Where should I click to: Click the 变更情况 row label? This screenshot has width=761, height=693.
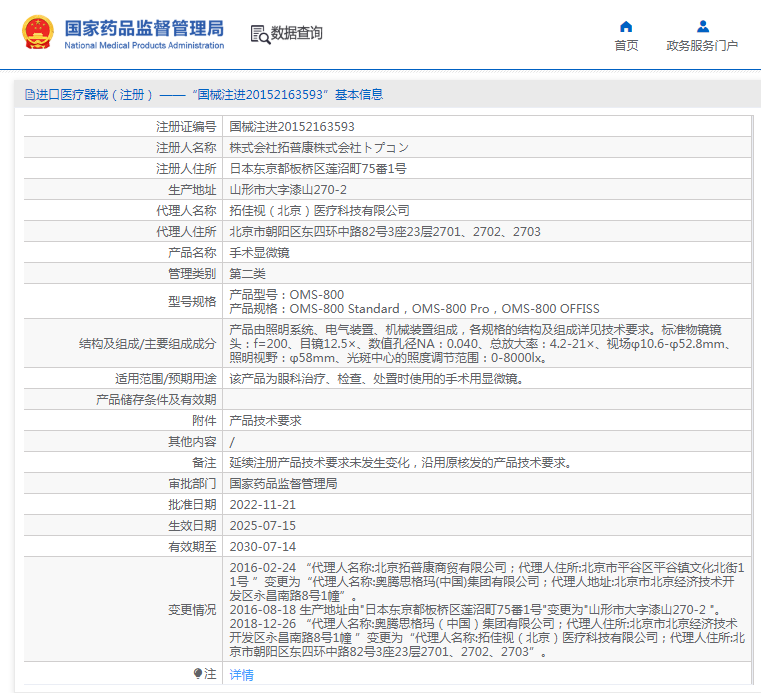[191, 610]
